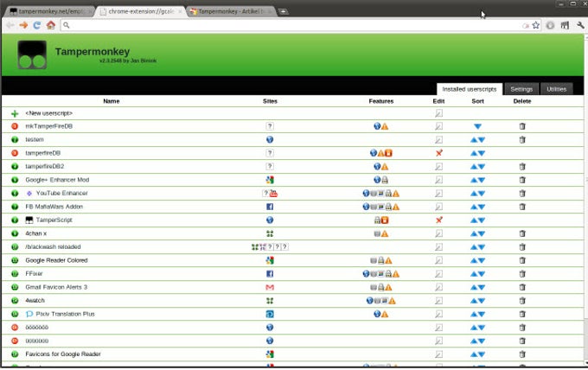Select the Installed userscripts tab

pyautogui.click(x=470, y=89)
